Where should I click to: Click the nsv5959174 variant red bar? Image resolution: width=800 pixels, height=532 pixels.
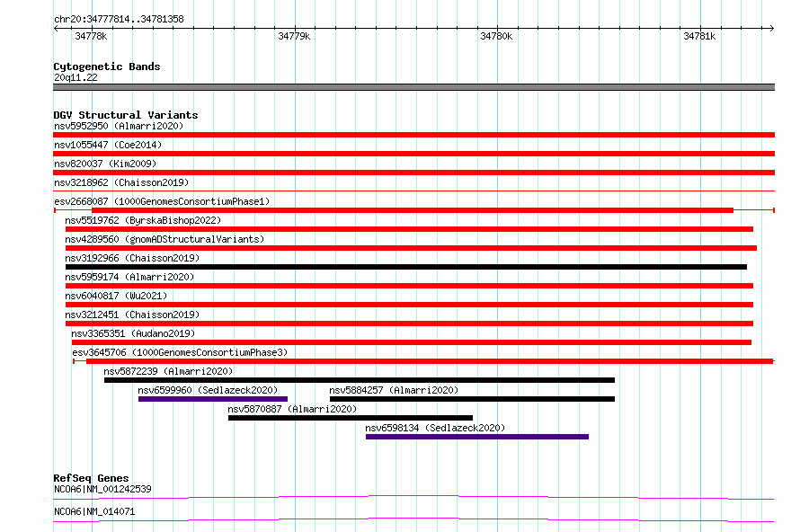click(409, 286)
